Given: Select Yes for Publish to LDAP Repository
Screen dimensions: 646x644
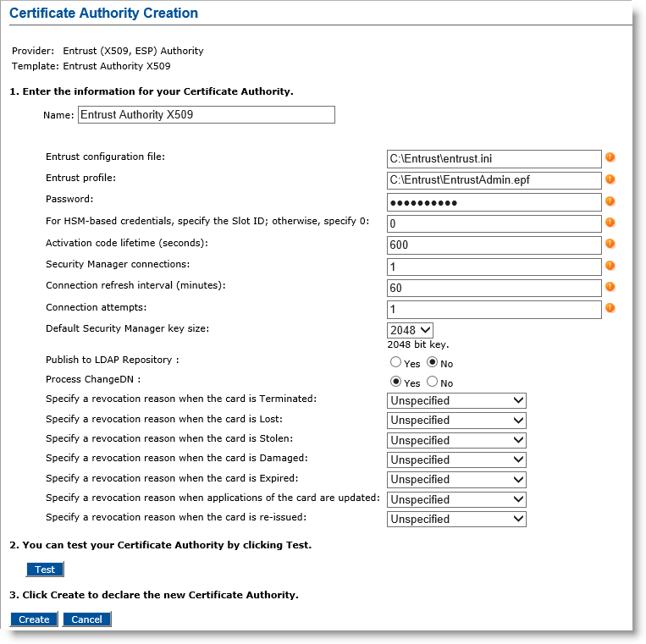Looking at the screenshot, I should pos(395,363).
